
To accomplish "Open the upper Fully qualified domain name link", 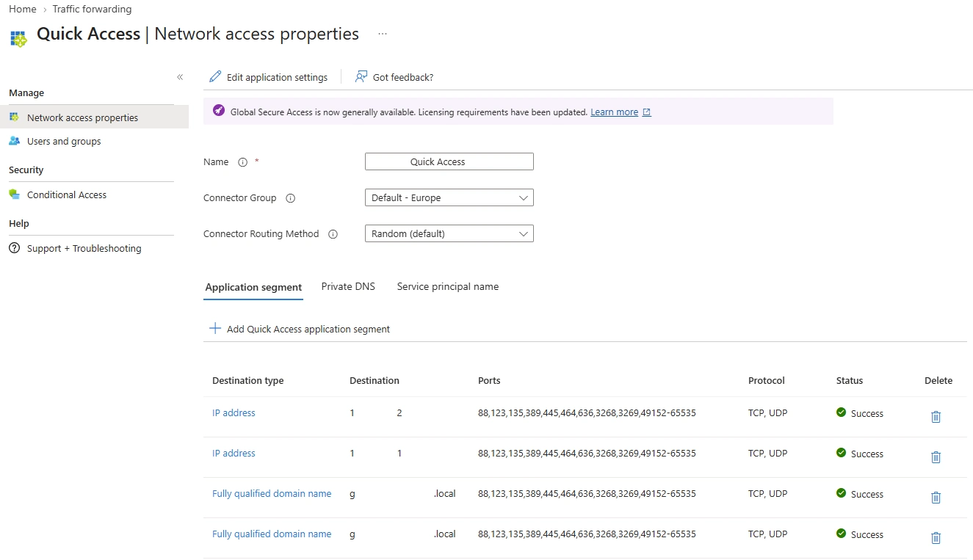I will click(x=272, y=493).
